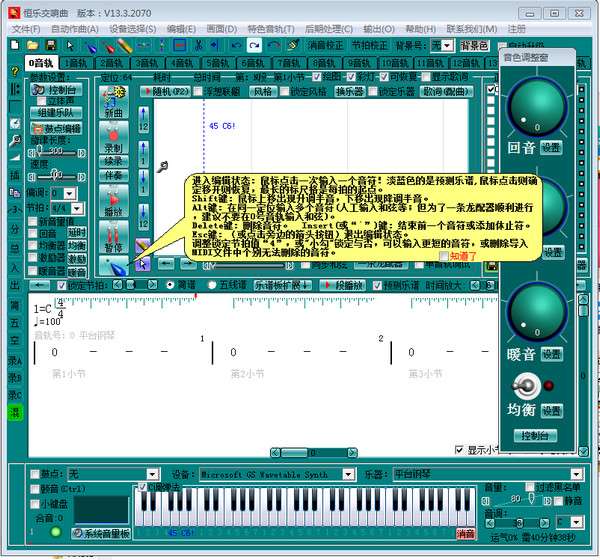Click the redo arrow toolbar icon

(254, 46)
